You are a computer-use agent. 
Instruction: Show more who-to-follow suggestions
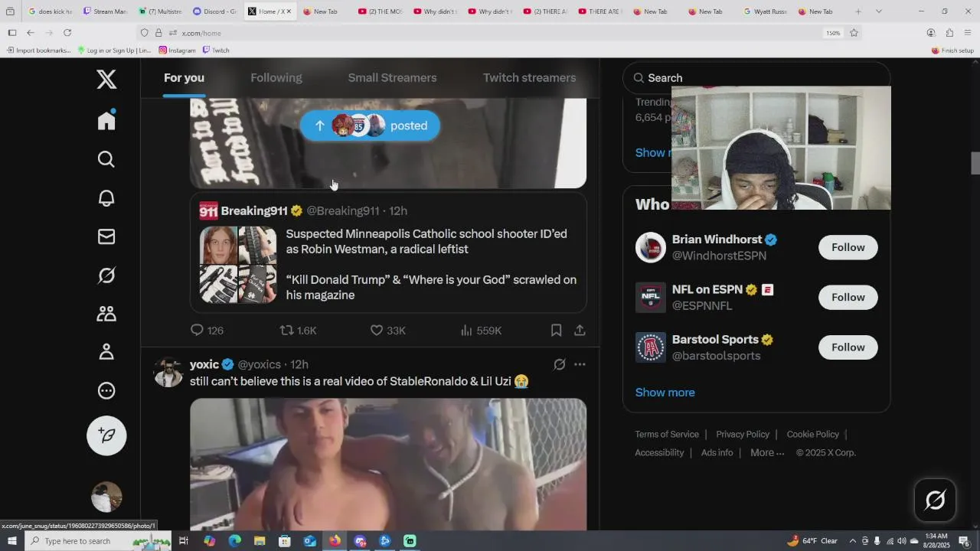[x=665, y=393]
